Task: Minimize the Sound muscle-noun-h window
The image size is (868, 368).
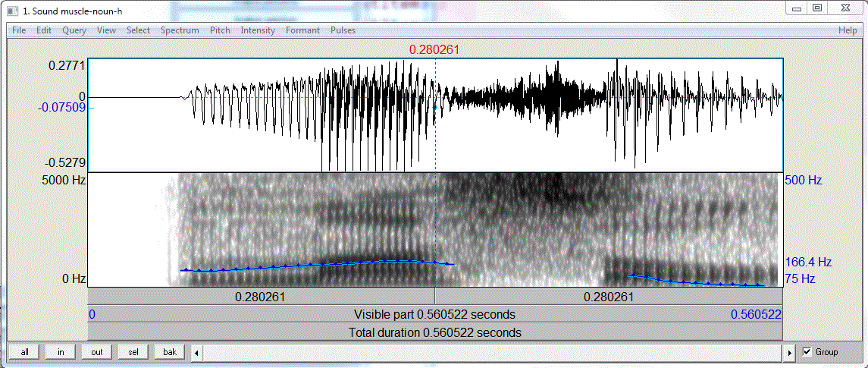Action: 797,8
